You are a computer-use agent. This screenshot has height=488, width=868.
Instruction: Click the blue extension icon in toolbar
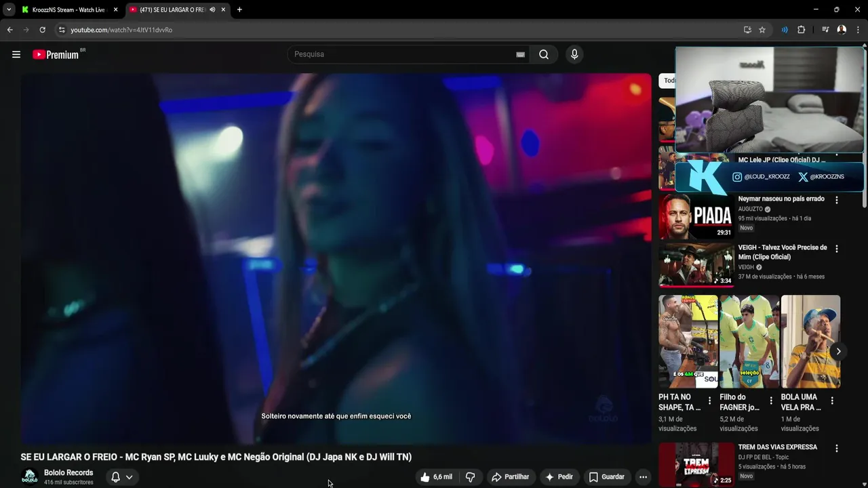coord(785,30)
